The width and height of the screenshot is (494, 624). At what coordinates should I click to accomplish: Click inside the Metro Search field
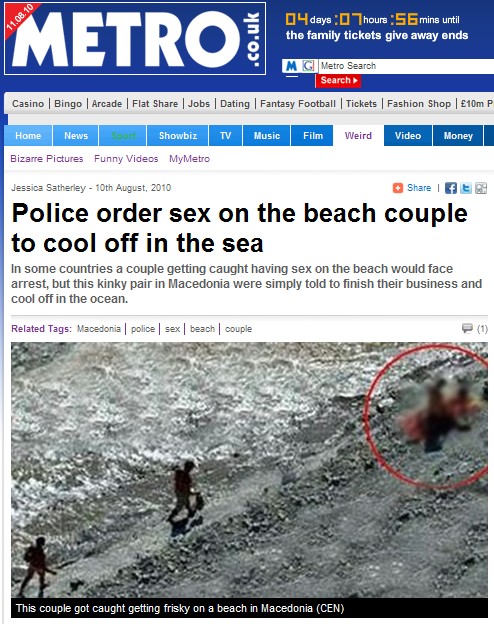pyautogui.click(x=406, y=66)
